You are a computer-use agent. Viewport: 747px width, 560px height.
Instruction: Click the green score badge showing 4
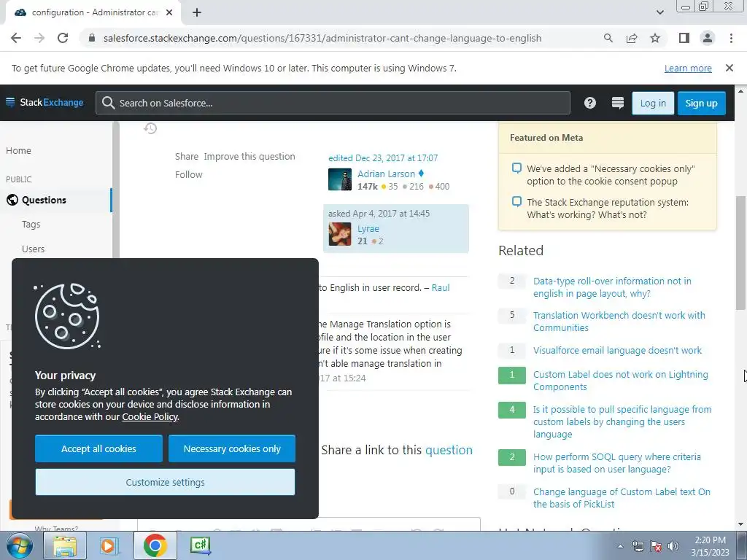[512, 410]
